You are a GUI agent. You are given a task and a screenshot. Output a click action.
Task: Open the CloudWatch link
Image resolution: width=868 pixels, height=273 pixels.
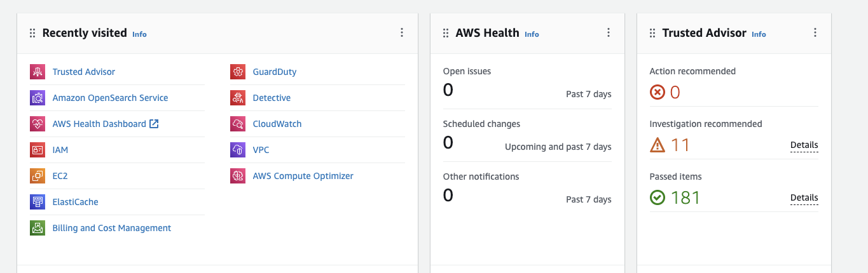(277, 124)
